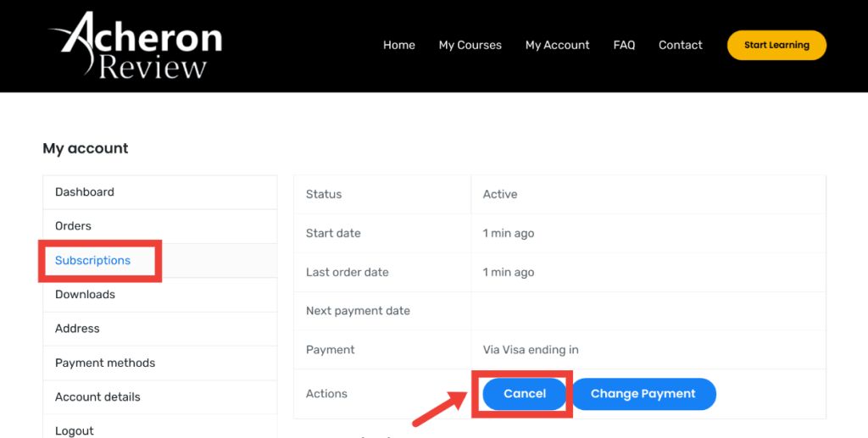Select the Subscriptions sidebar item
This screenshot has width=868, height=438.
coord(93,260)
